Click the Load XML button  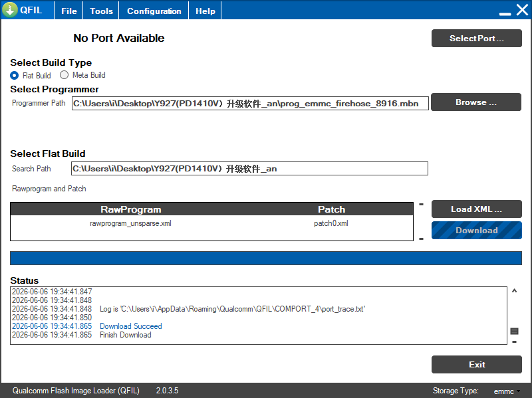click(476, 209)
